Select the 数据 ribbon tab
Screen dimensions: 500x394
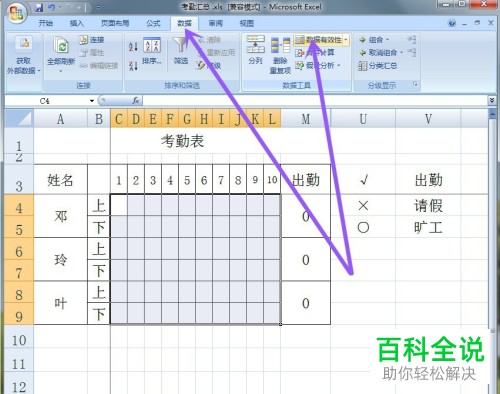(184, 23)
